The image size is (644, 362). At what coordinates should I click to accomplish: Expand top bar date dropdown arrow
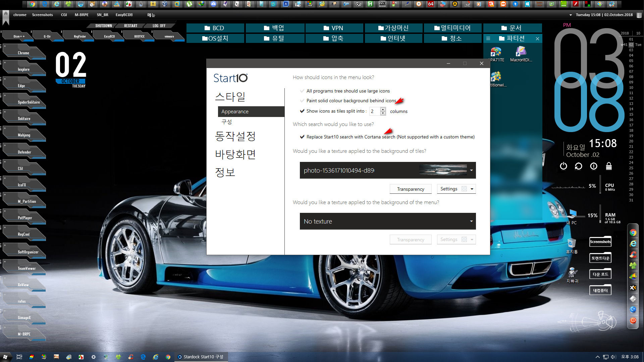point(571,15)
